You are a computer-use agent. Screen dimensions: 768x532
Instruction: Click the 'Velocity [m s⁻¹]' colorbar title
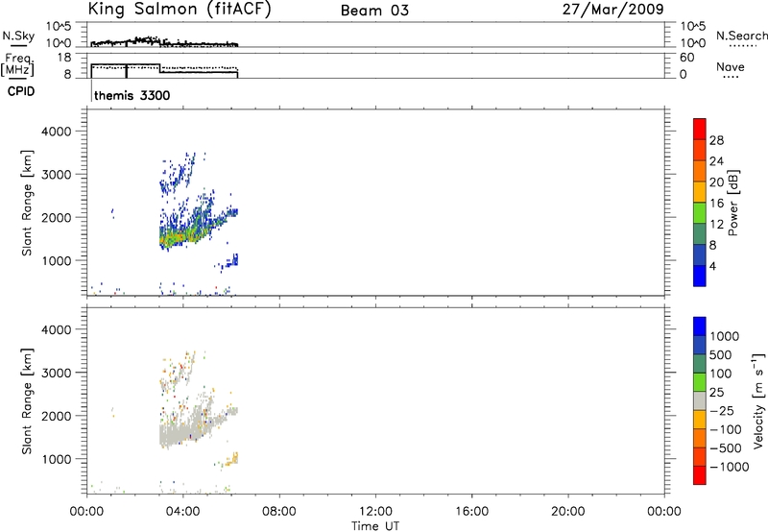point(758,400)
